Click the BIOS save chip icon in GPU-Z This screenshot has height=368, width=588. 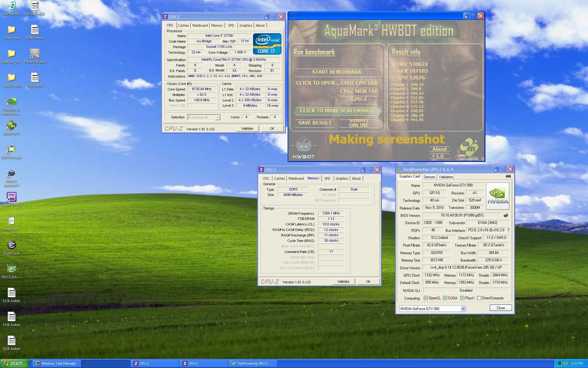click(x=506, y=215)
